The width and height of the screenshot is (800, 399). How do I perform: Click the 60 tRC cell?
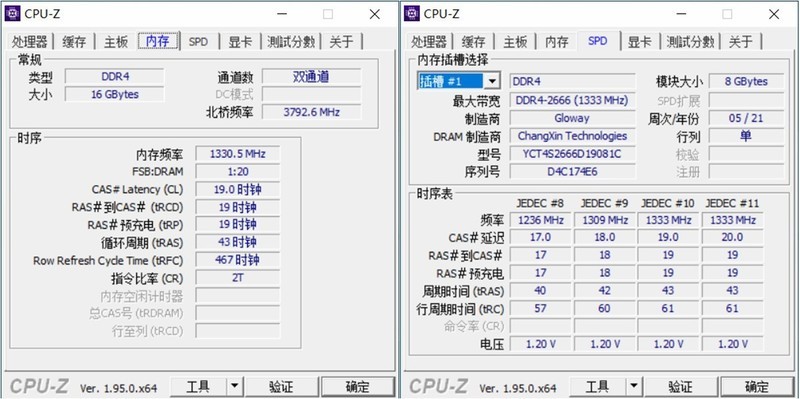point(605,308)
